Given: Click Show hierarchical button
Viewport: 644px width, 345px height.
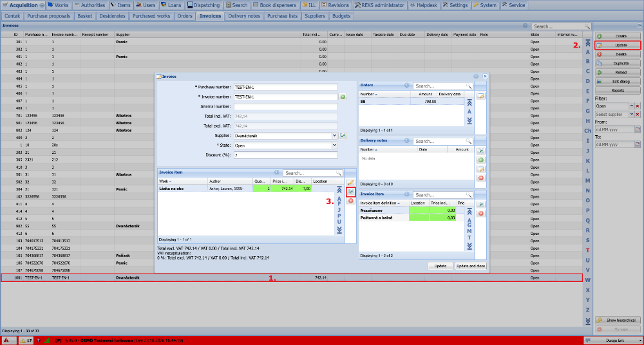Looking at the screenshot, I should pyautogui.click(x=618, y=321).
